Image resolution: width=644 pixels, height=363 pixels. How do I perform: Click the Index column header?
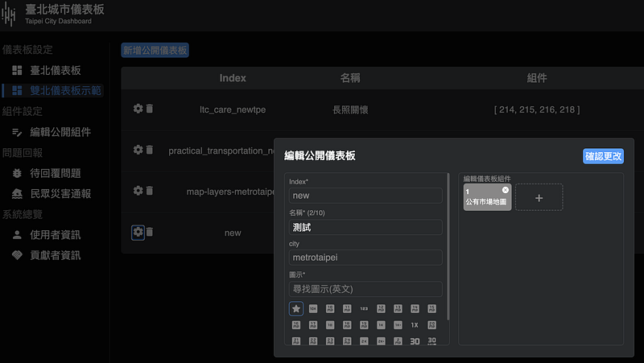pyautogui.click(x=233, y=78)
